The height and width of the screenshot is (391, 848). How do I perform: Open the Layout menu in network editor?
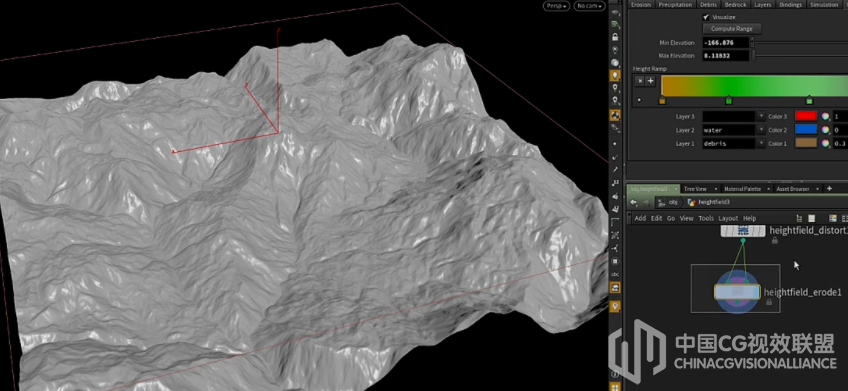coord(728,218)
